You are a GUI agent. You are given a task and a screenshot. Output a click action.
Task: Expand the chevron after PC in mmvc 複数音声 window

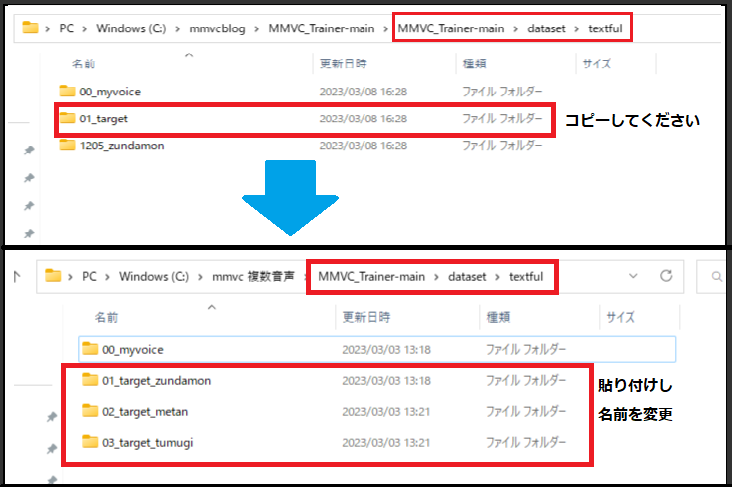coord(107,277)
